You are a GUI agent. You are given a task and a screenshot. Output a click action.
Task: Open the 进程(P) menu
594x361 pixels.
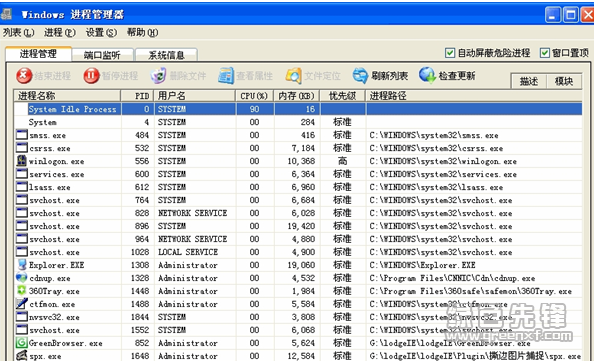pyautogui.click(x=60, y=33)
